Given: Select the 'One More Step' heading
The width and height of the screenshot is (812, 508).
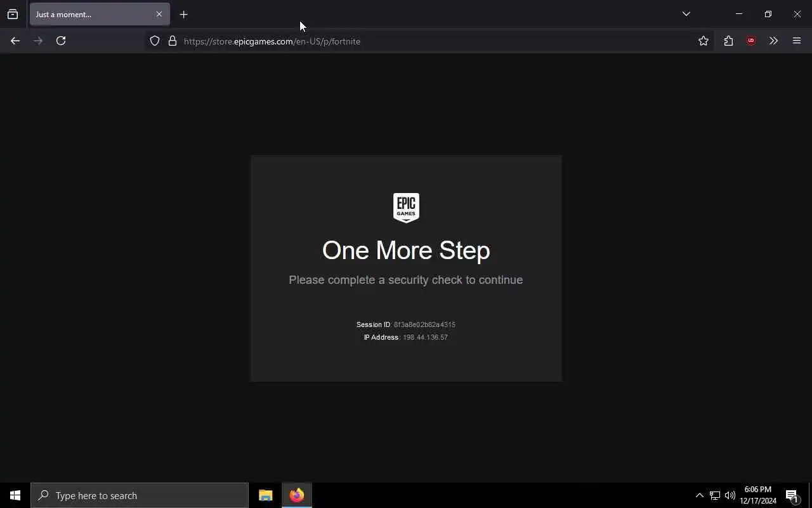Looking at the screenshot, I should [x=406, y=250].
